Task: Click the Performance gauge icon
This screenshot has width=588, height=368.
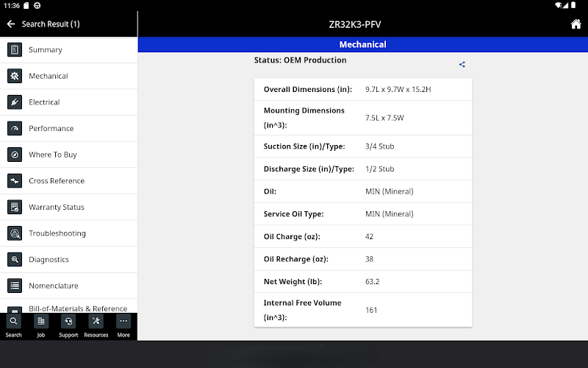Action: pos(15,128)
